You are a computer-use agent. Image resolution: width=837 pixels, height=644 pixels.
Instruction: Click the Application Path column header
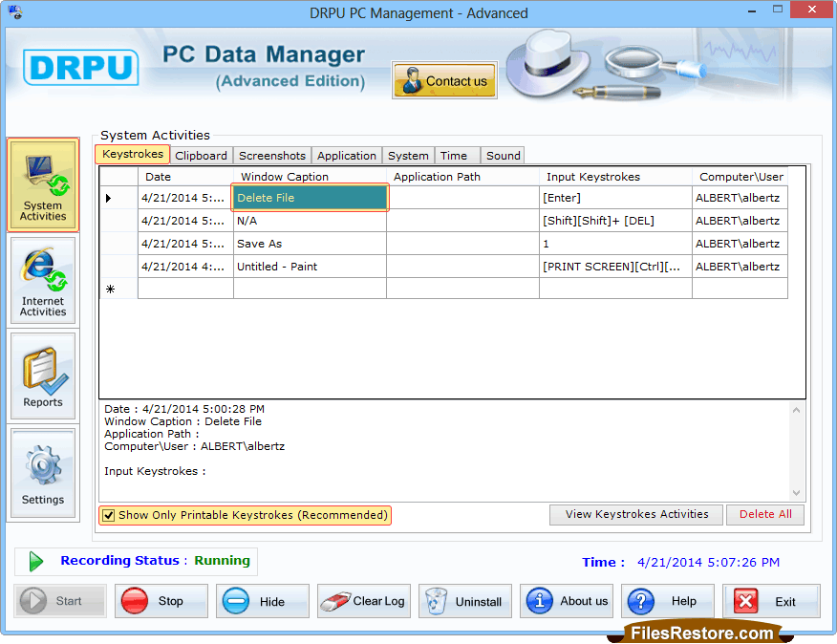tap(462, 177)
